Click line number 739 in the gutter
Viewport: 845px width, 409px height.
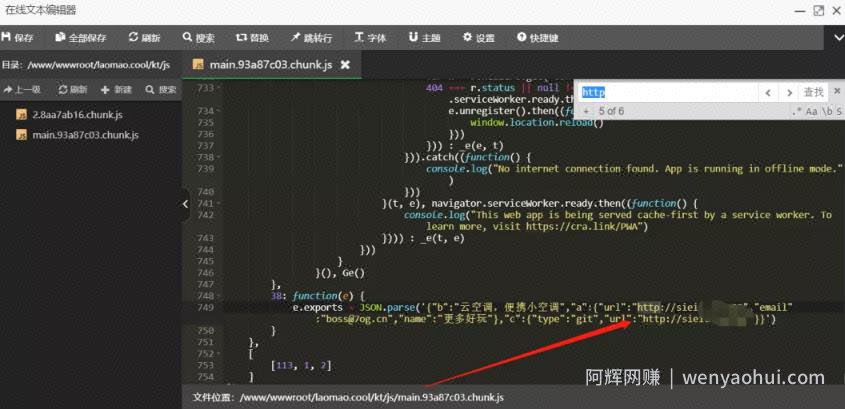tap(205, 169)
